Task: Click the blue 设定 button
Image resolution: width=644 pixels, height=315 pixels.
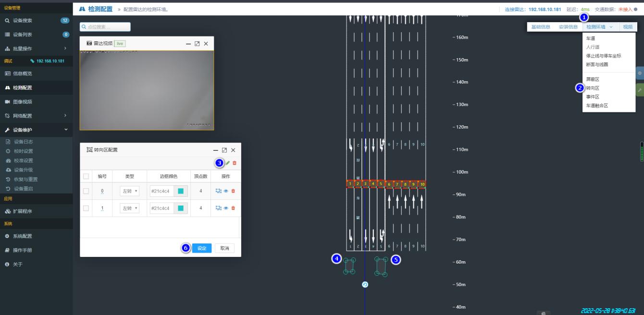Action: pyautogui.click(x=202, y=248)
